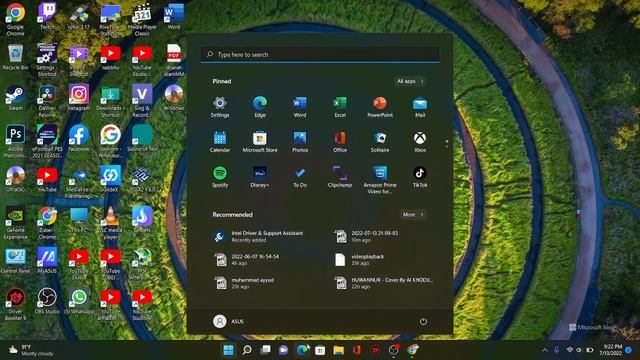The height and width of the screenshot is (360, 640).
Task: Select the GeForce Experience desktop icon
Action: 15,222
